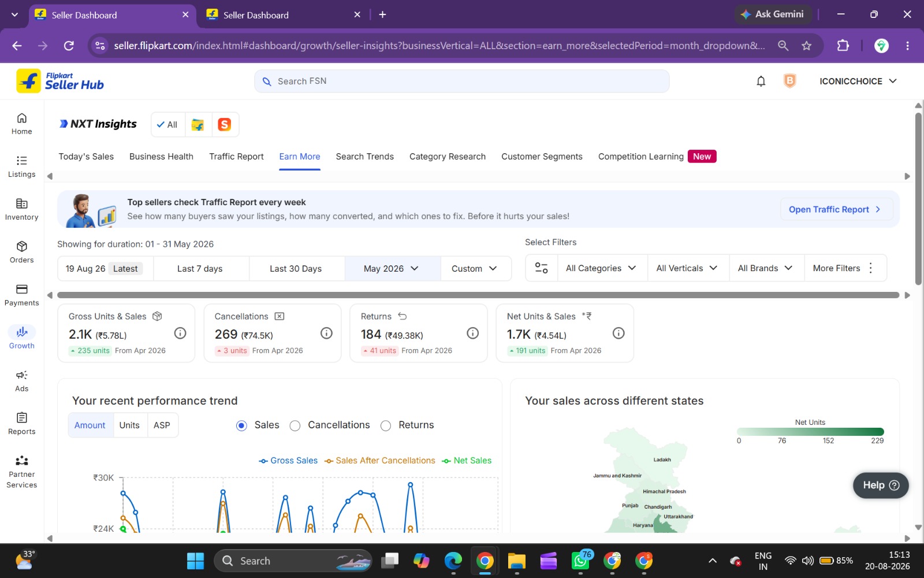Open Traffic Report tab

236,157
